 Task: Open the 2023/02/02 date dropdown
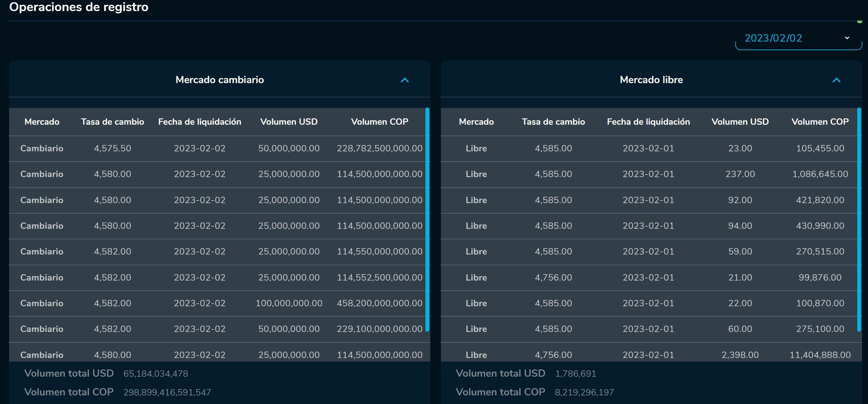pos(798,38)
